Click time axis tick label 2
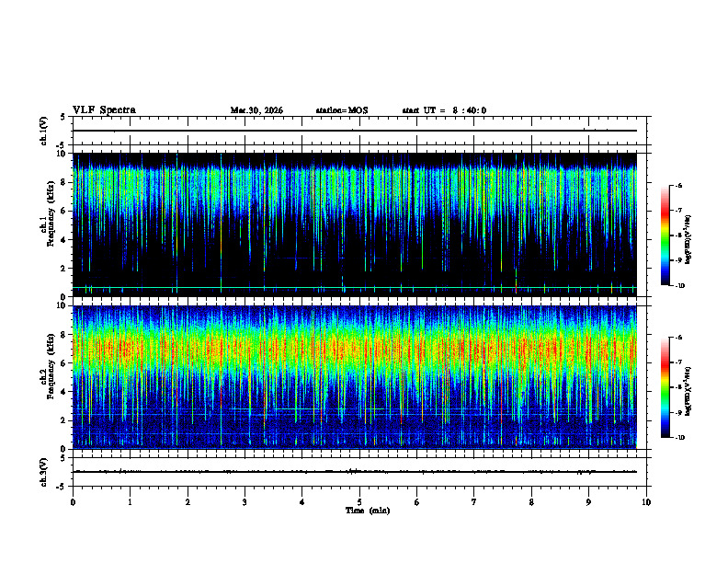This screenshot has height=563, width=728. click(188, 502)
